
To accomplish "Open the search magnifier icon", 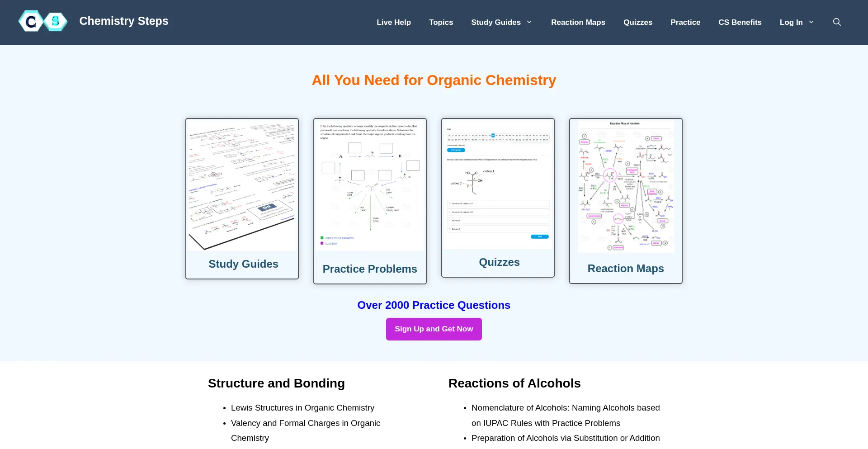I will tap(837, 22).
